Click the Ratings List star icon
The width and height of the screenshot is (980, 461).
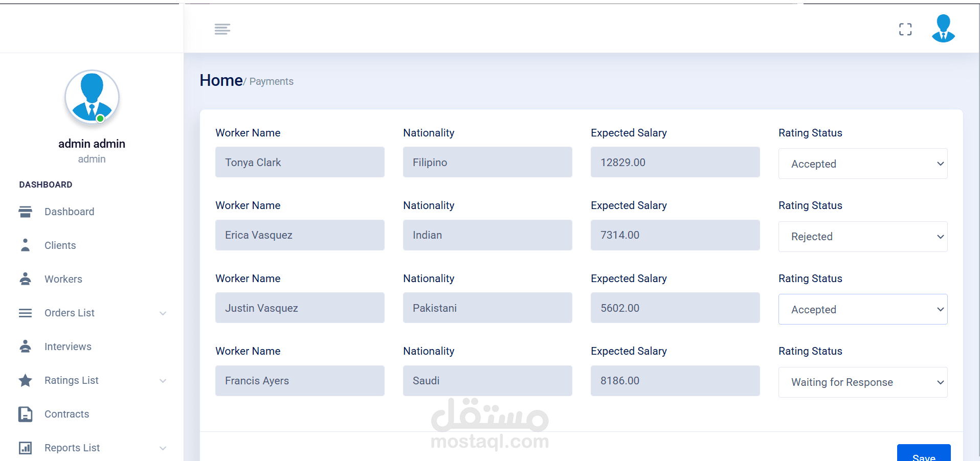25,380
